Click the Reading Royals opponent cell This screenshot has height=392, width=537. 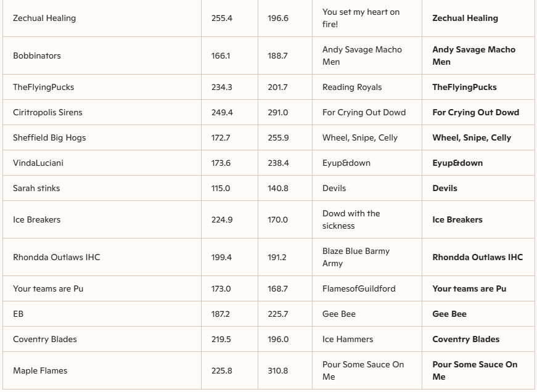coord(352,87)
